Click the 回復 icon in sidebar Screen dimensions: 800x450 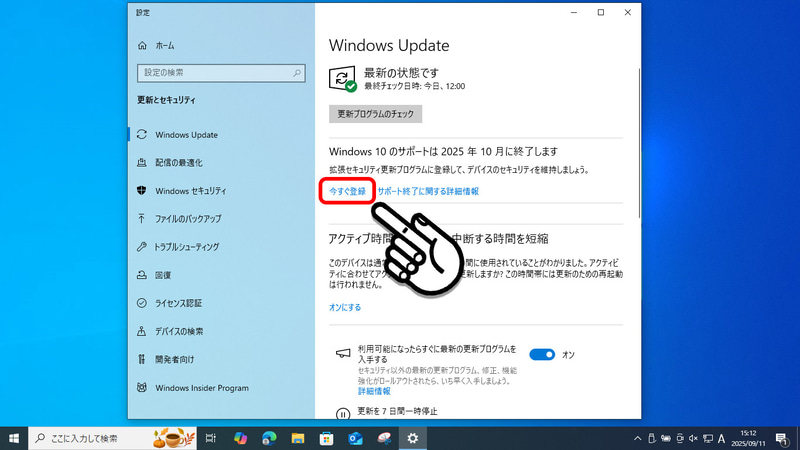[x=142, y=275]
